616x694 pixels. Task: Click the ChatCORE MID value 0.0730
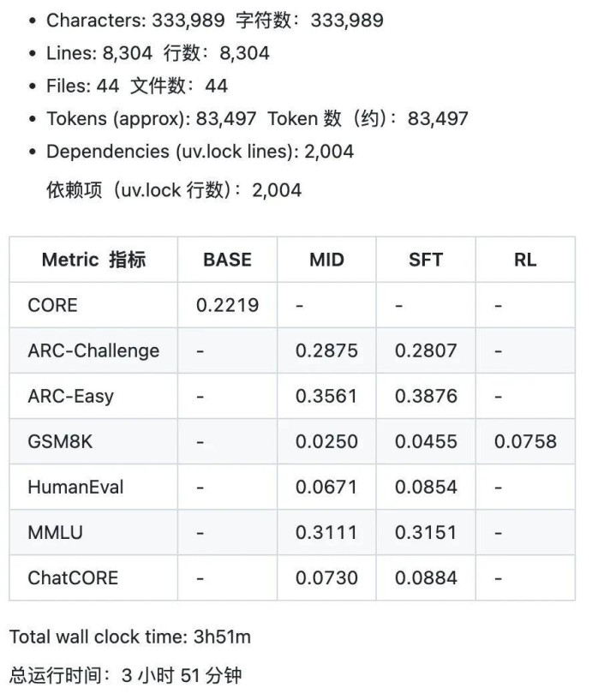click(x=326, y=577)
